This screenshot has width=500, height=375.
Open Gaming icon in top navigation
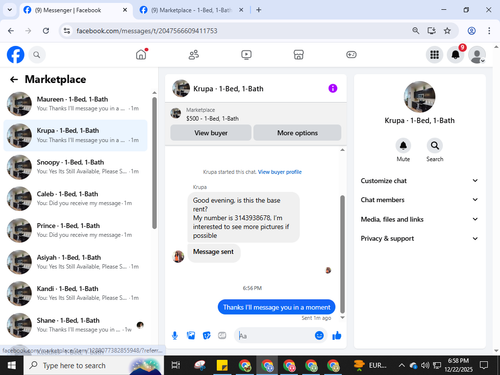point(351,54)
